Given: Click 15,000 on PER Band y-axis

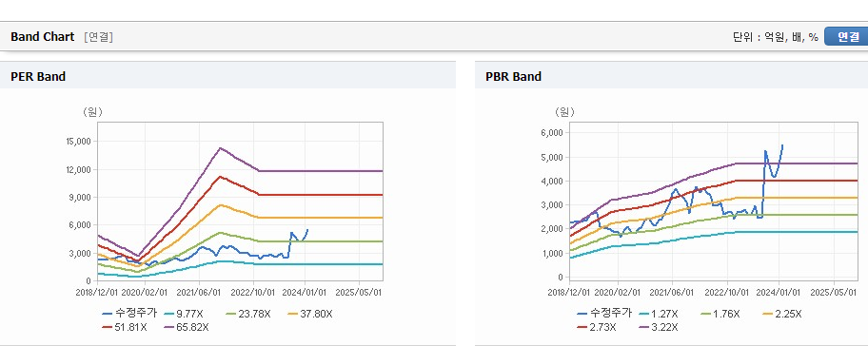Looking at the screenshot, I should pos(79,142).
